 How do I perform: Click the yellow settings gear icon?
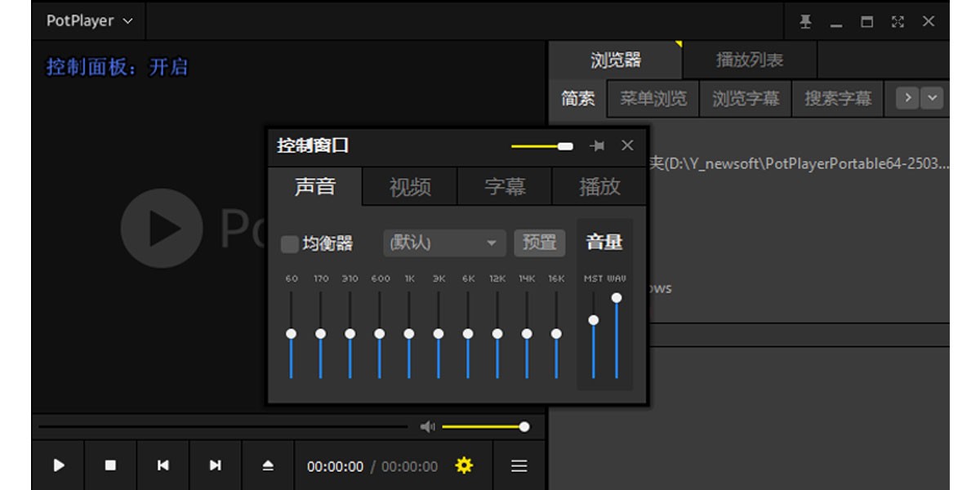[463, 465]
